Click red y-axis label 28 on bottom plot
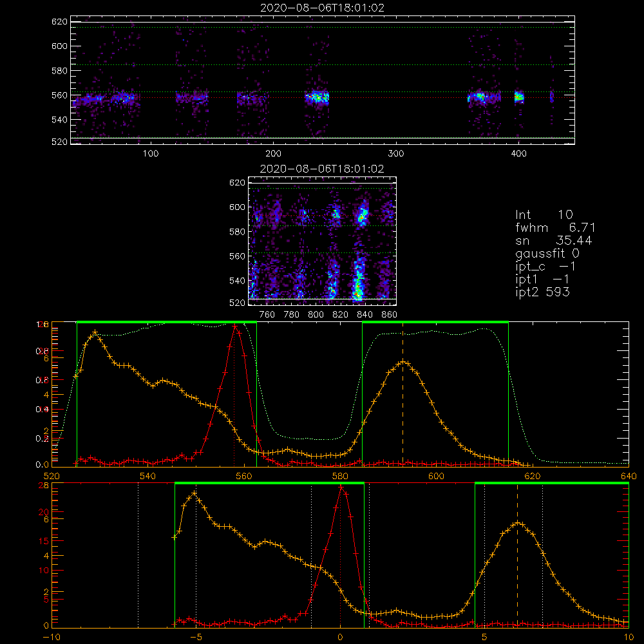Screen dimensions: 644x644 click(43, 485)
